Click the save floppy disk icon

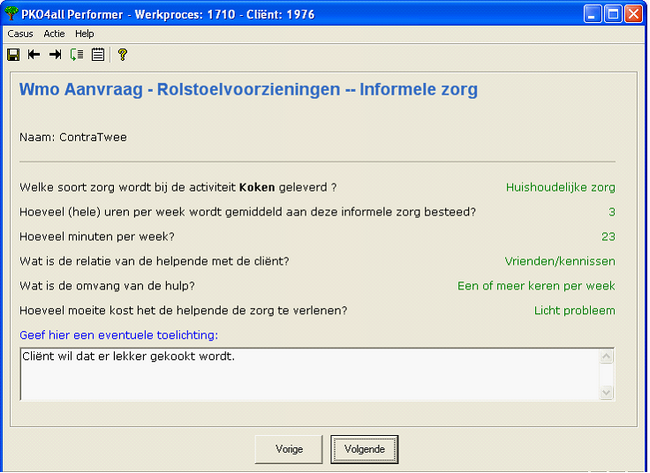(x=13, y=54)
